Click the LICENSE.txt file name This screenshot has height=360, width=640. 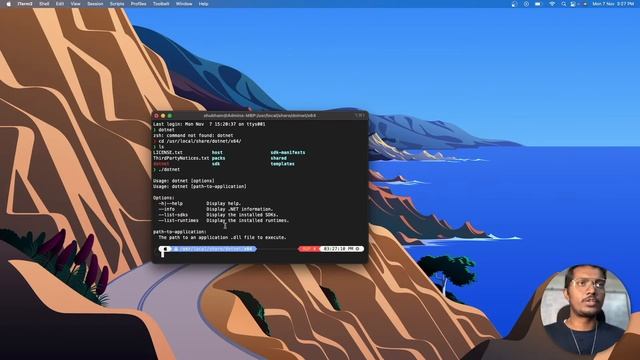click(x=168, y=152)
